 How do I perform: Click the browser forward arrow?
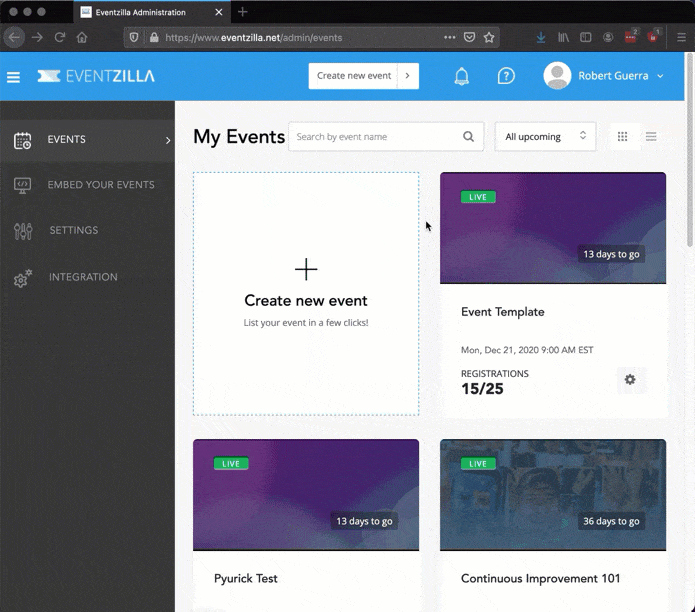tap(37, 38)
